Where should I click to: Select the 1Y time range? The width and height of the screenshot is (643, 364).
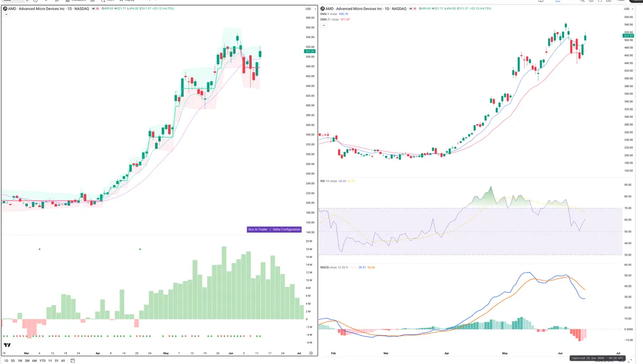50,361
